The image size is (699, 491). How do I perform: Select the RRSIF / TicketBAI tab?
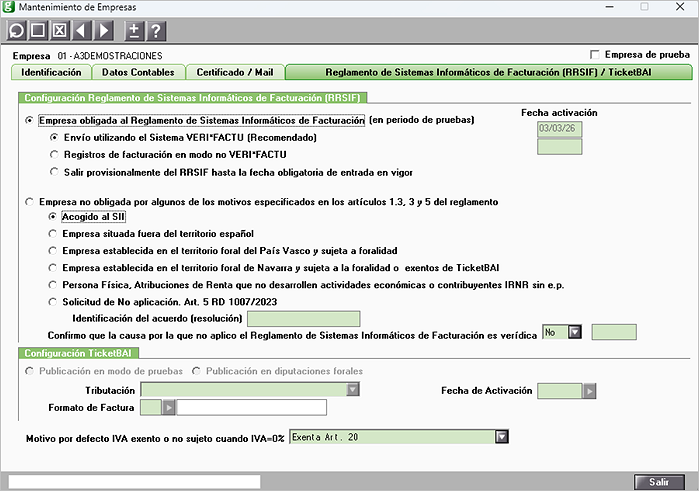[489, 72]
